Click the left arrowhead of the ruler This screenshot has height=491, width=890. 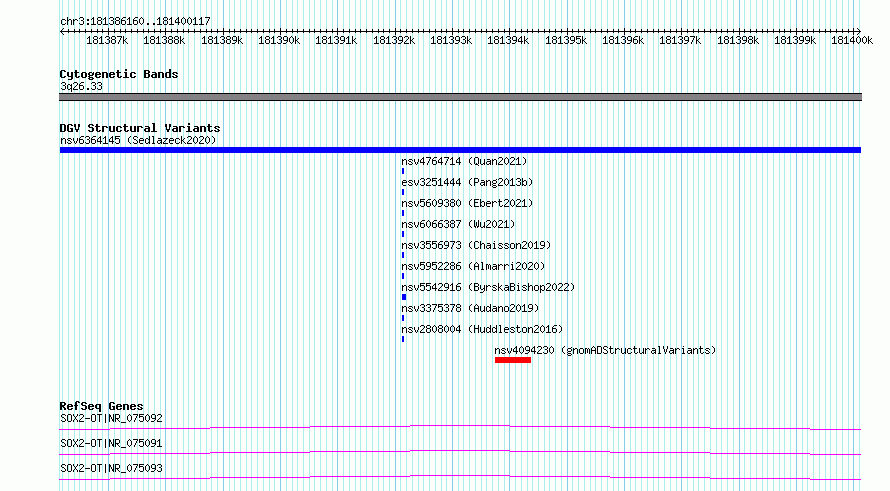62,31
